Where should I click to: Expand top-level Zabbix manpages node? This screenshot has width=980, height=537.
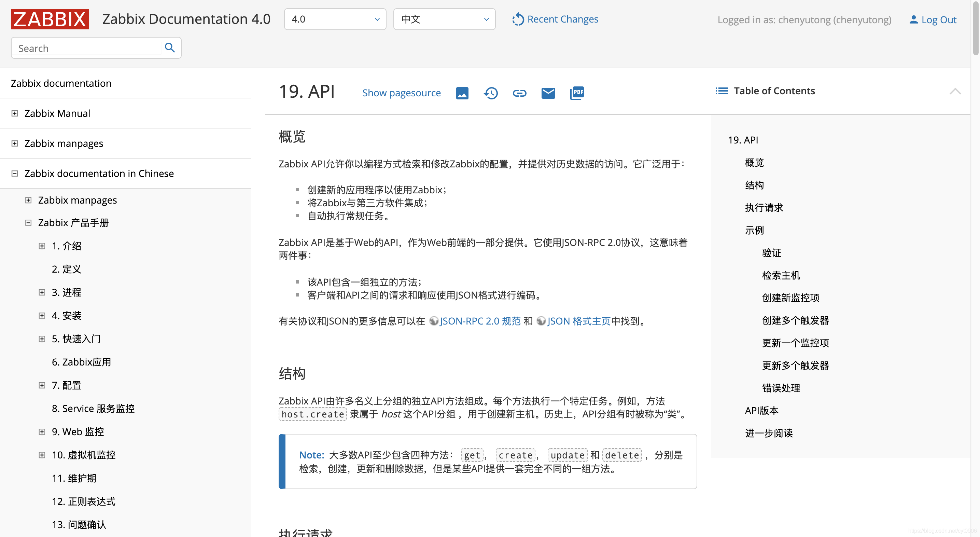click(x=14, y=143)
